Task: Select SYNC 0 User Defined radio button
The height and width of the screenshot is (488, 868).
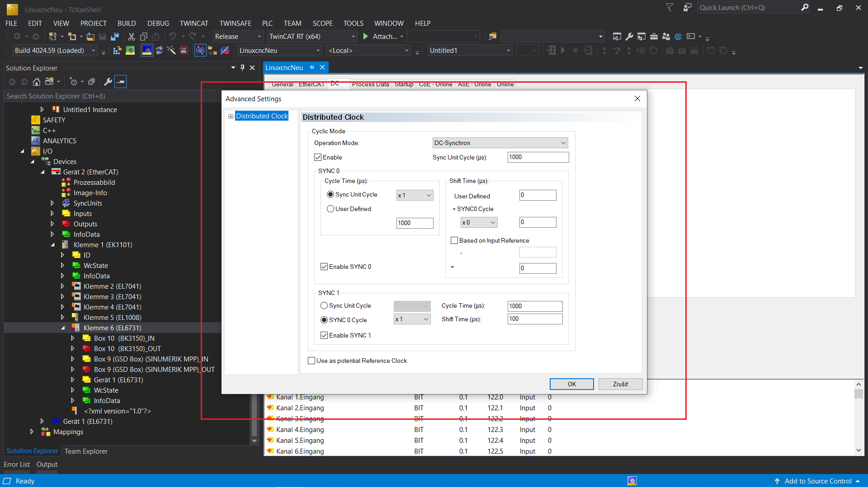Action: (330, 209)
